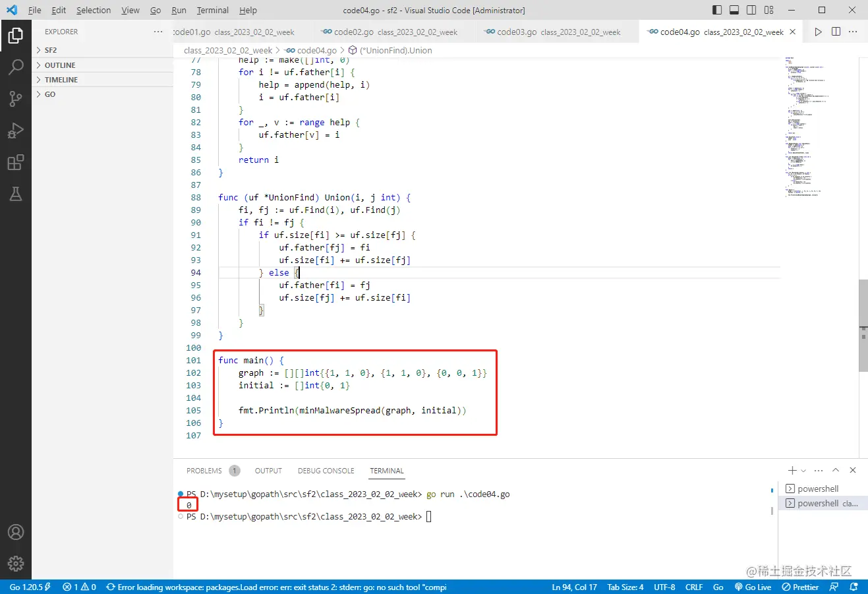Open the View menu
Image resolution: width=868 pixels, height=594 pixels.
tap(130, 10)
